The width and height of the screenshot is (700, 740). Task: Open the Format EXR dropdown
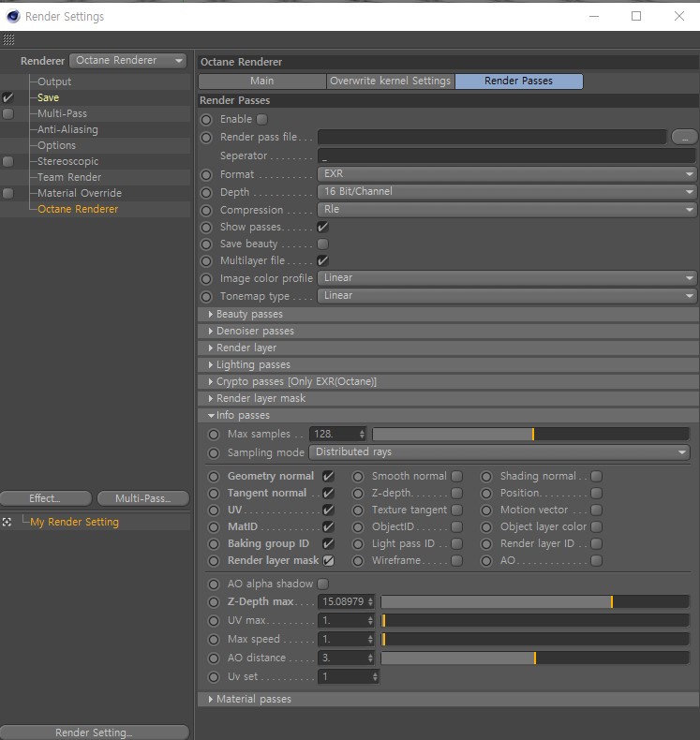click(507, 173)
